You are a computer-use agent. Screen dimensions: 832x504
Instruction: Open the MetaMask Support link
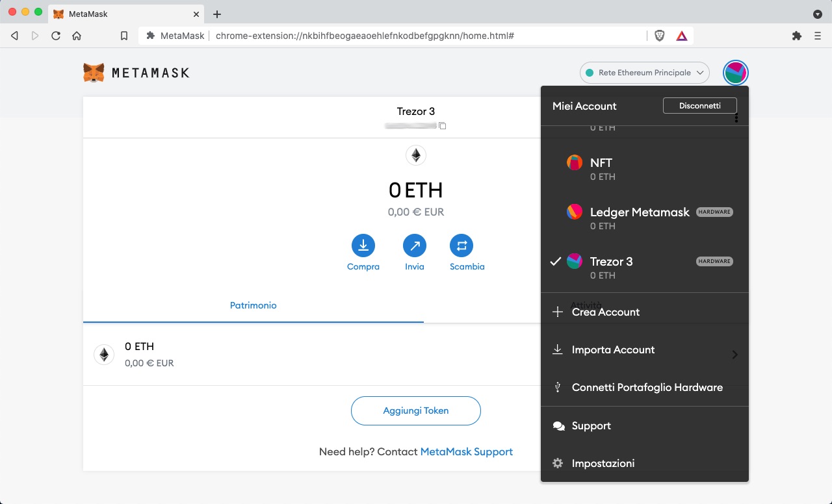point(467,452)
